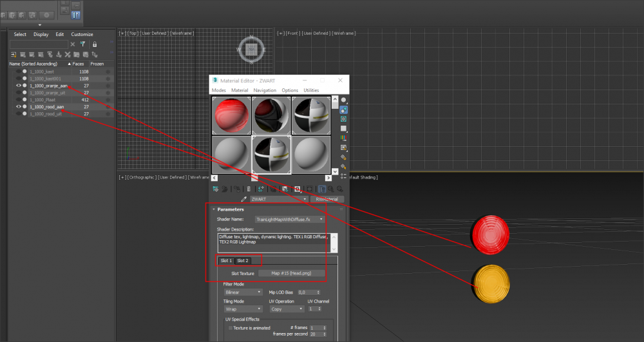This screenshot has width=644, height=342.
Task: Click the video color check icon
Action: click(344, 138)
